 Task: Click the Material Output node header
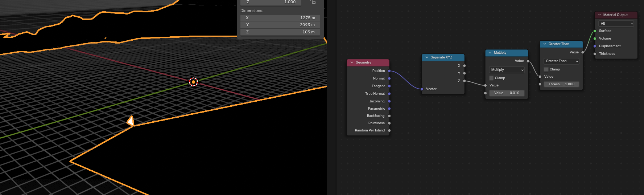pos(618,15)
